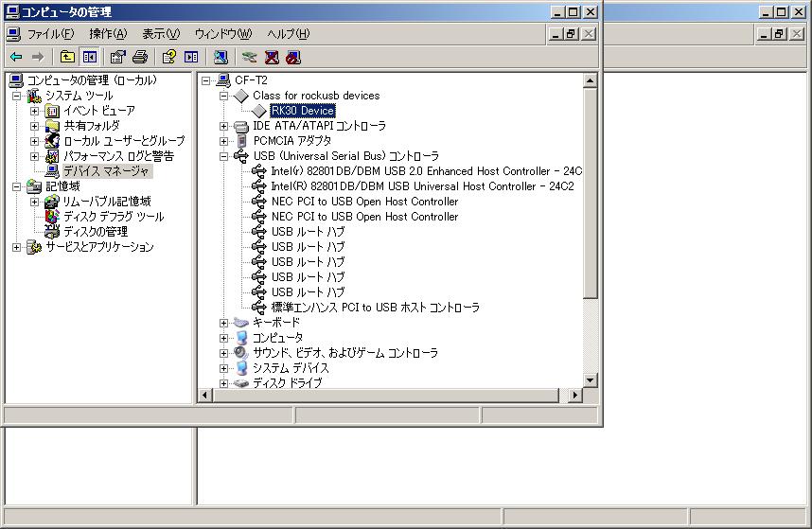Click Scan for hardware changes icon

pyautogui.click(x=221, y=57)
